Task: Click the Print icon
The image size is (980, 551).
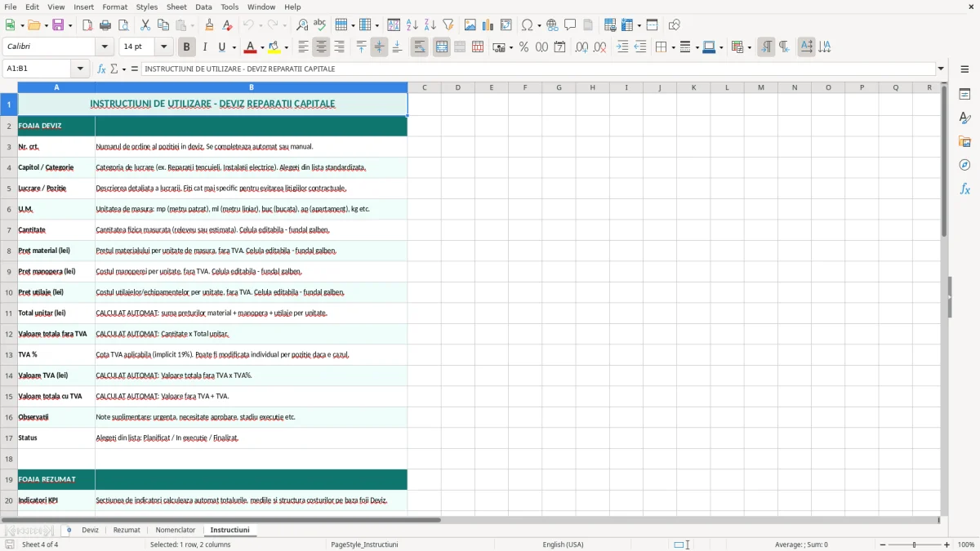Action: tap(105, 25)
